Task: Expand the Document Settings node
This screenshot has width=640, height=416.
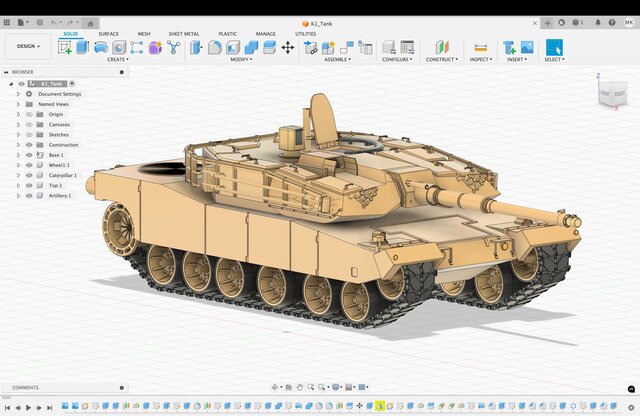Action: coord(18,94)
